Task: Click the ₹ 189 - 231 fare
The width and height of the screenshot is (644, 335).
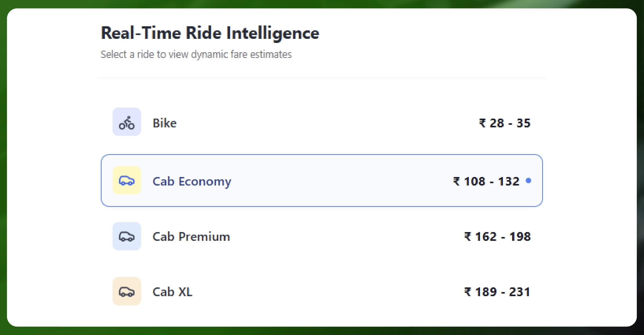Action: coord(497,292)
